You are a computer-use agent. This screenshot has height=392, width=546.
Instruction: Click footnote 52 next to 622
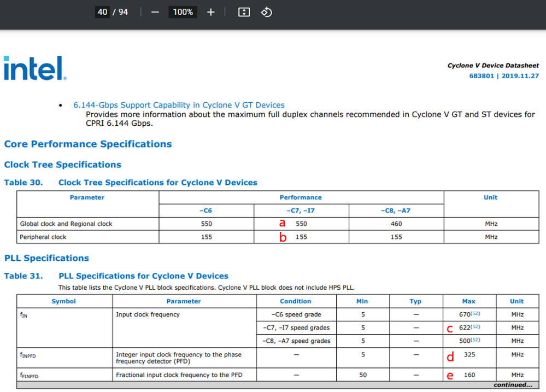(475, 327)
